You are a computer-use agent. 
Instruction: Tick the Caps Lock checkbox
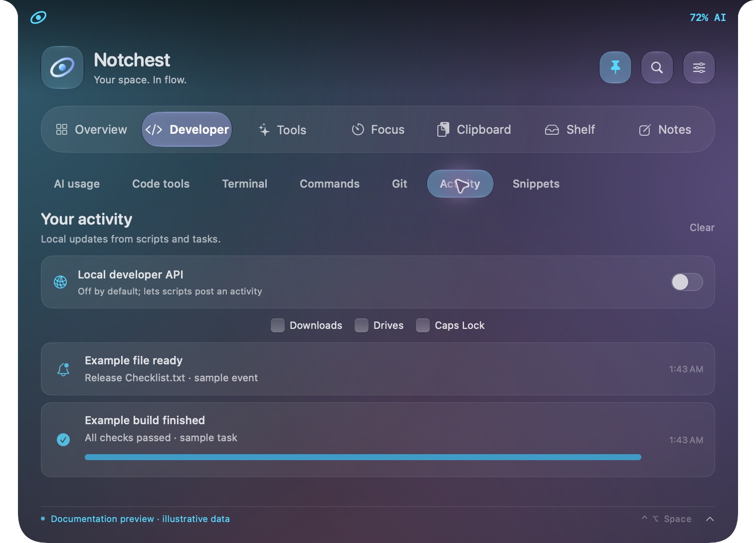point(423,325)
